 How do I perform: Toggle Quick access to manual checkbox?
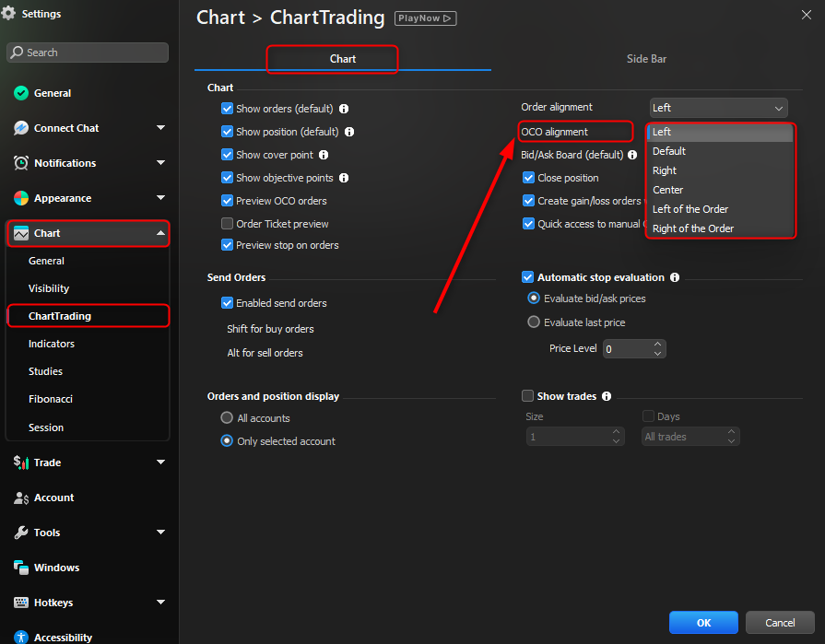click(x=529, y=224)
